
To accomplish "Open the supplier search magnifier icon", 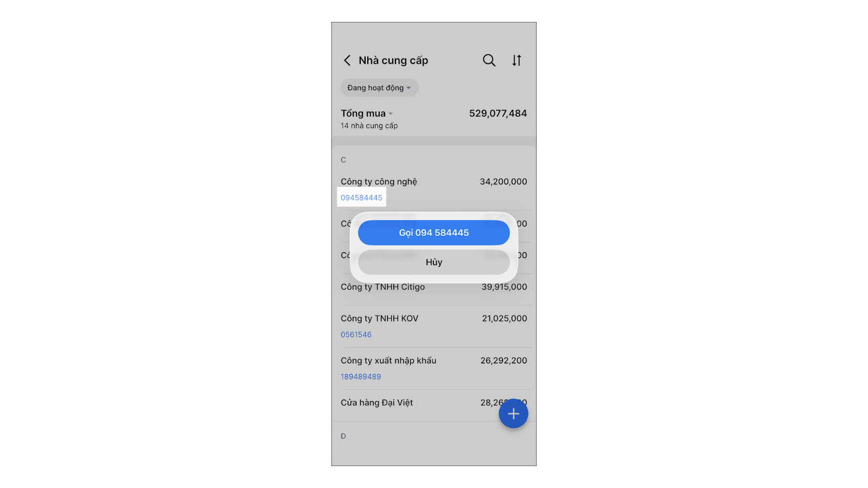I will 489,60.
